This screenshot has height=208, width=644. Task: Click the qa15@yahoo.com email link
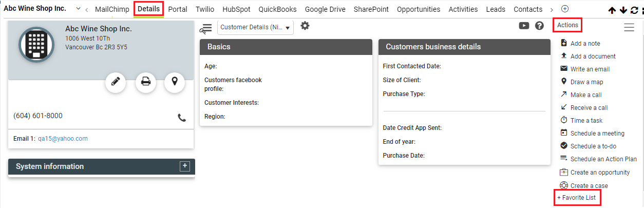pos(63,139)
